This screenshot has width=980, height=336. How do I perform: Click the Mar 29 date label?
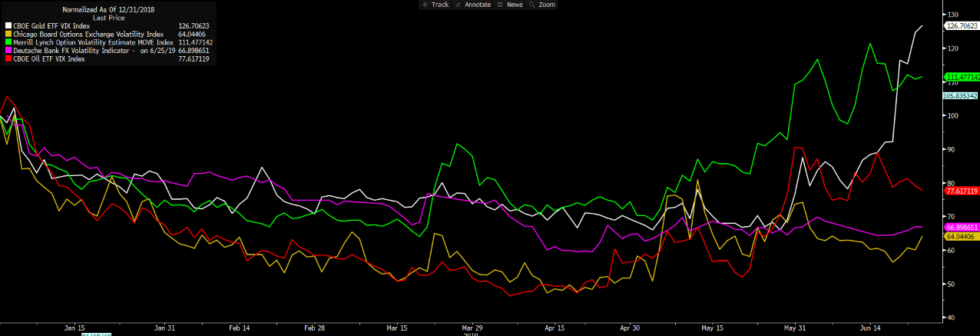pyautogui.click(x=472, y=328)
